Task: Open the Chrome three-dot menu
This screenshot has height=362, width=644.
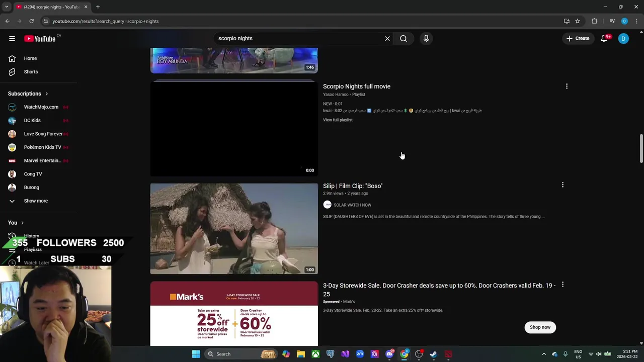Action: tap(636, 21)
